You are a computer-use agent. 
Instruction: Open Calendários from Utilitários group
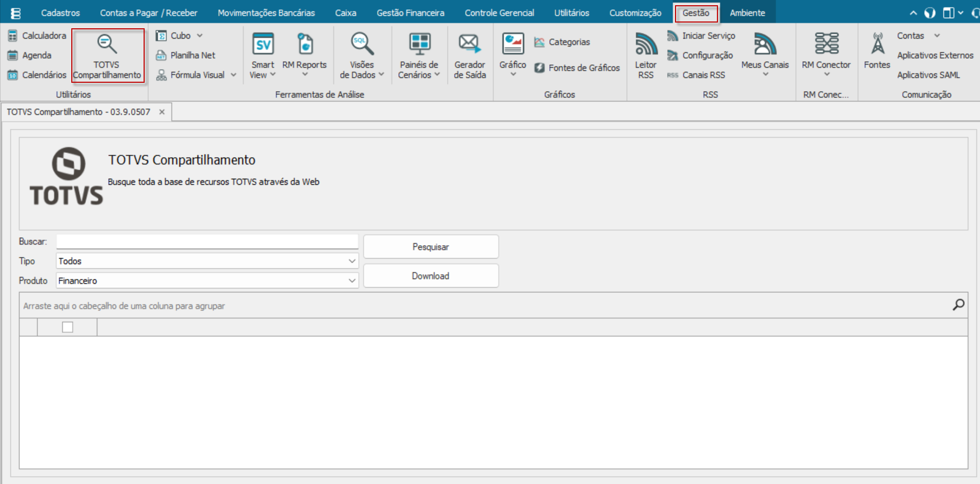tap(37, 75)
